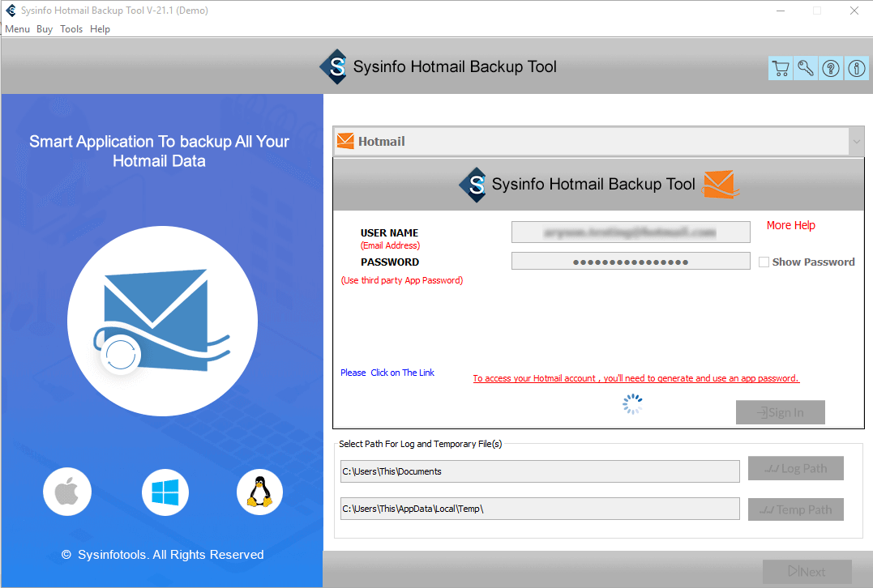Click the info about icon
The image size is (873, 588).
[x=856, y=68]
